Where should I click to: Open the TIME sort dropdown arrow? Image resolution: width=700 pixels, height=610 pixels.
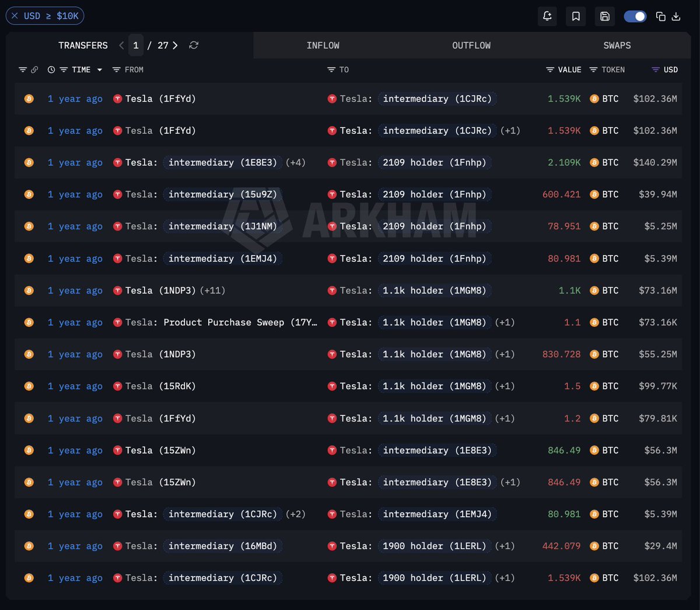click(x=100, y=69)
